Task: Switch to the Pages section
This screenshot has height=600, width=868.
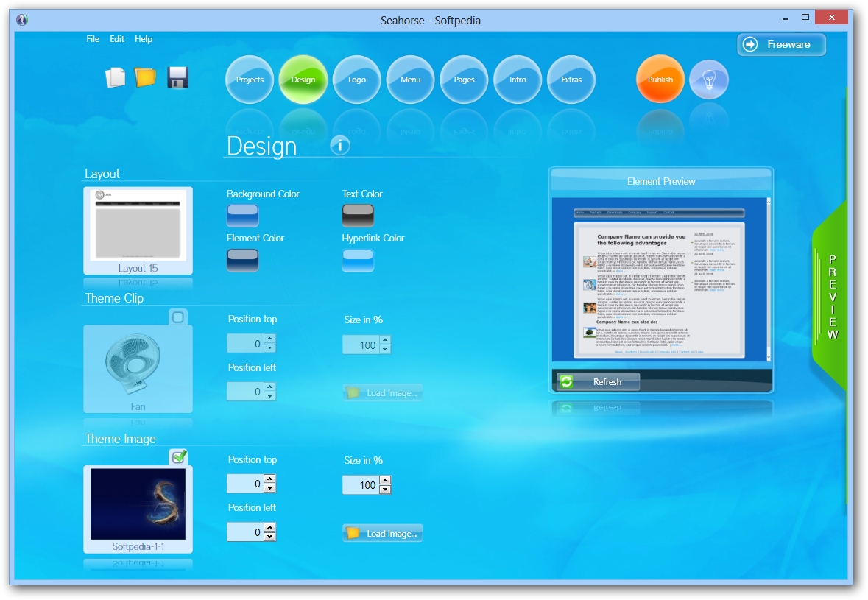Action: tap(464, 80)
